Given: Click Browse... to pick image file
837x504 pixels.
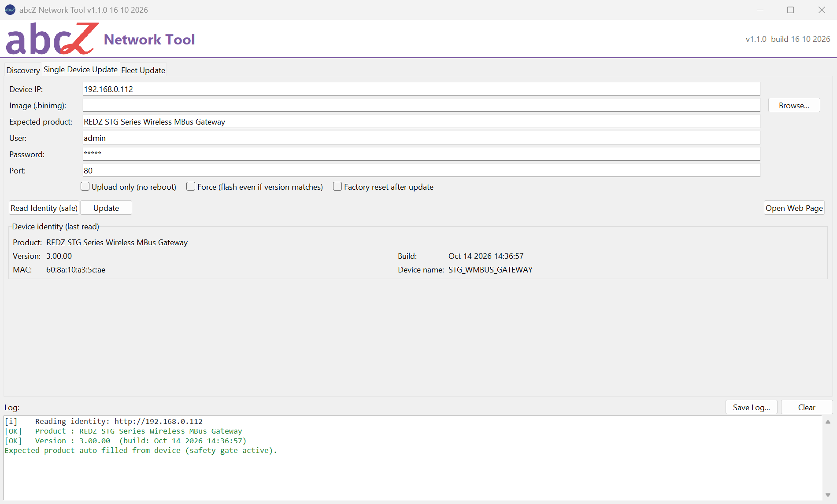Looking at the screenshot, I should point(794,105).
